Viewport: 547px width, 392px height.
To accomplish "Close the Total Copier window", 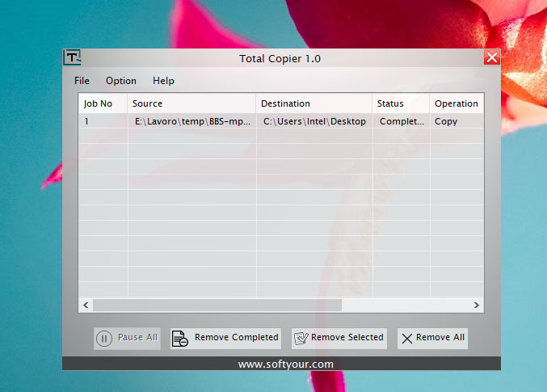I will (x=491, y=57).
